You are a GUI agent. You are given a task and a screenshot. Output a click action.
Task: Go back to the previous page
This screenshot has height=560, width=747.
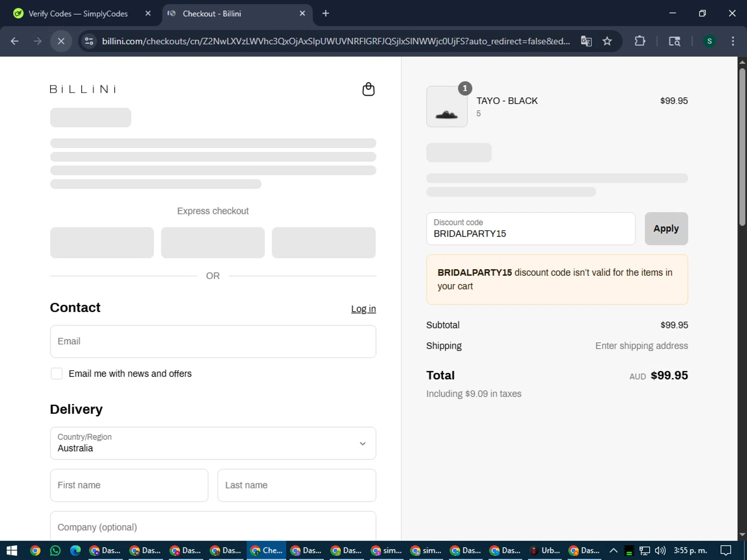[x=14, y=41]
